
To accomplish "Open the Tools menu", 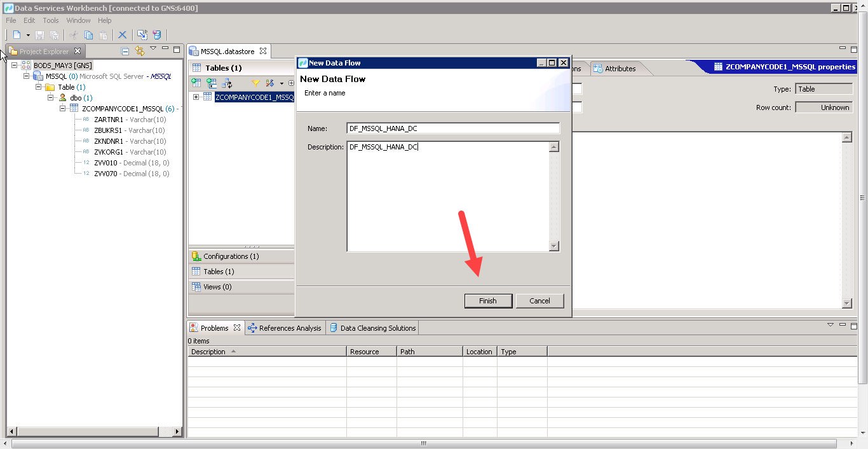I will (50, 20).
